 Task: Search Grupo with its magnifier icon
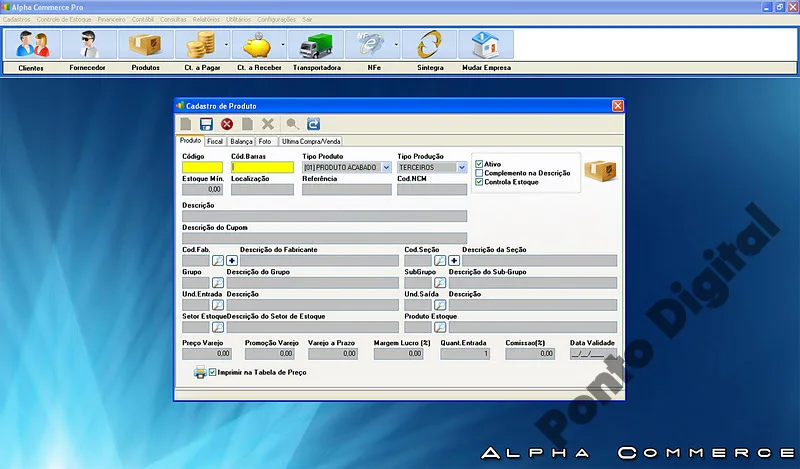218,283
